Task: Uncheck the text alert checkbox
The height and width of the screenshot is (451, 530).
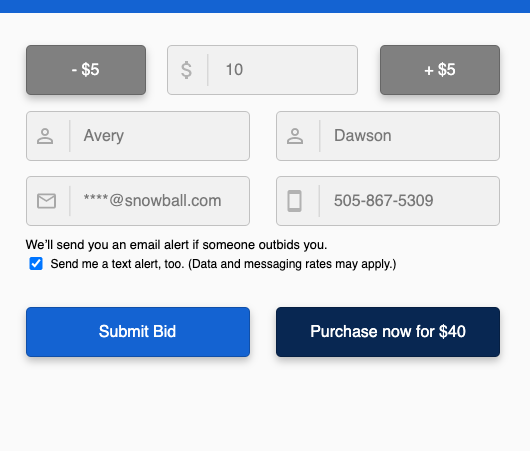Action: click(x=36, y=264)
